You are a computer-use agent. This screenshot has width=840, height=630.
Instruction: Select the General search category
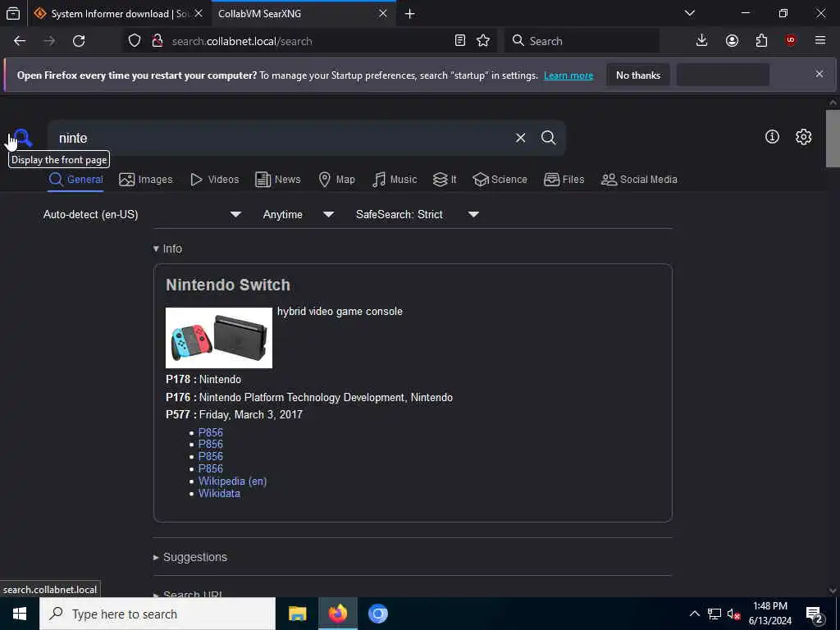coord(75,180)
